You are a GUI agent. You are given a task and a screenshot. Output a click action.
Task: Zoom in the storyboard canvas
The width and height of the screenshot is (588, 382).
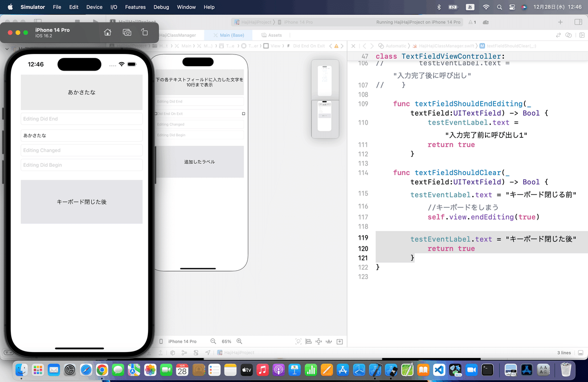point(239,341)
